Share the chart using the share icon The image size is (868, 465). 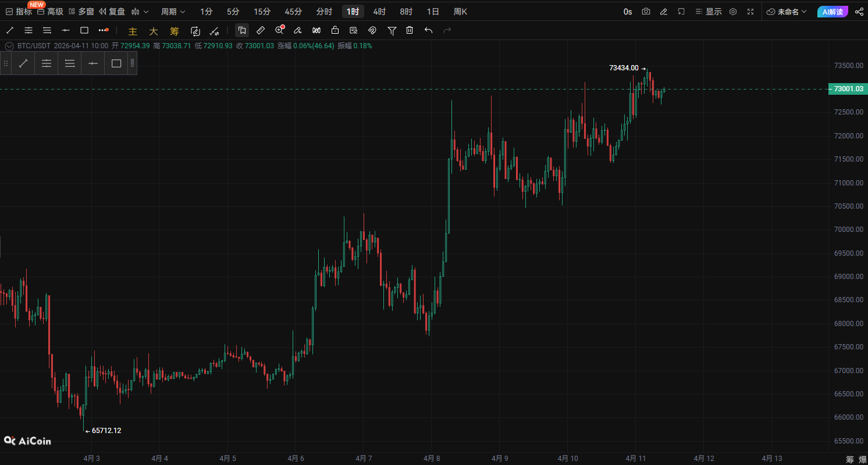(x=859, y=12)
